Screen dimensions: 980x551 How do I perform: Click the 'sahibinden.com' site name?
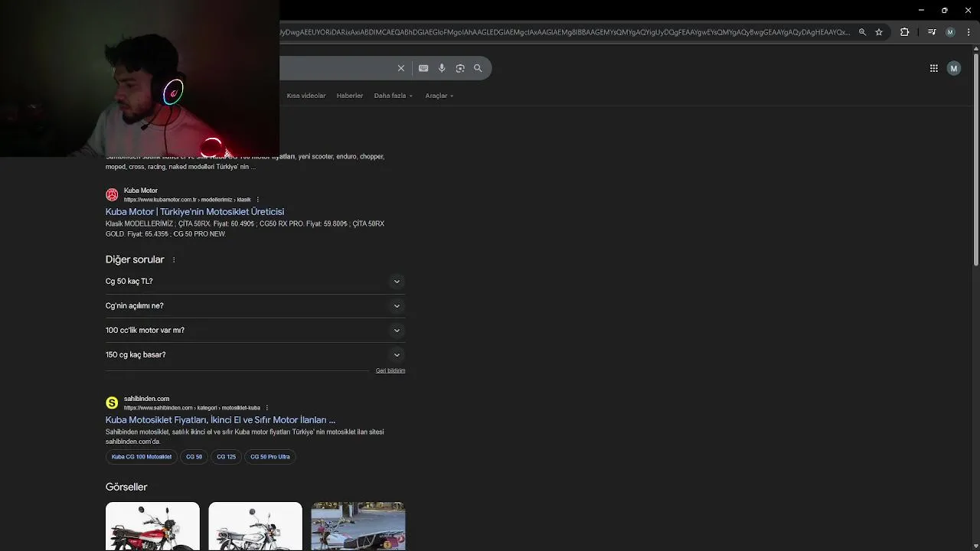[146, 399]
